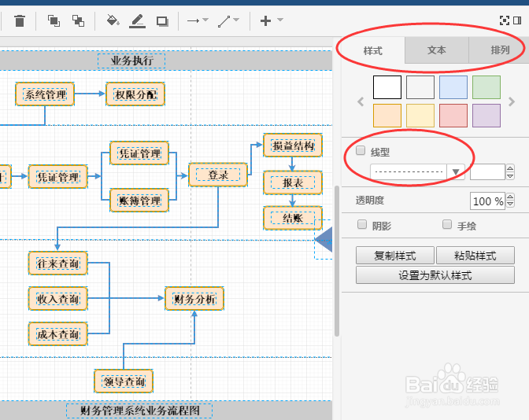This screenshot has width=529, height=420.
Task: Decrease opacity with stepper down arrow
Action: [510, 205]
